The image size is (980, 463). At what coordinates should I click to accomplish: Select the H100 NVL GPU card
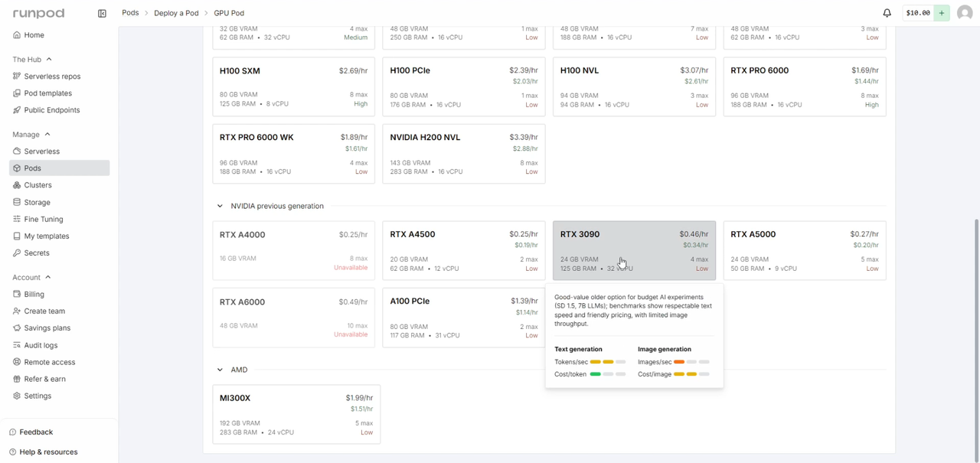tap(634, 86)
